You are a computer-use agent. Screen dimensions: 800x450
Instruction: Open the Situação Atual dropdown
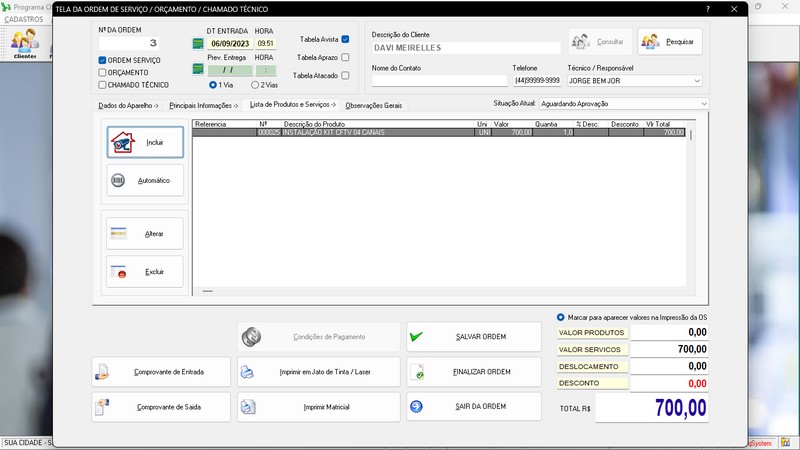[x=704, y=104]
